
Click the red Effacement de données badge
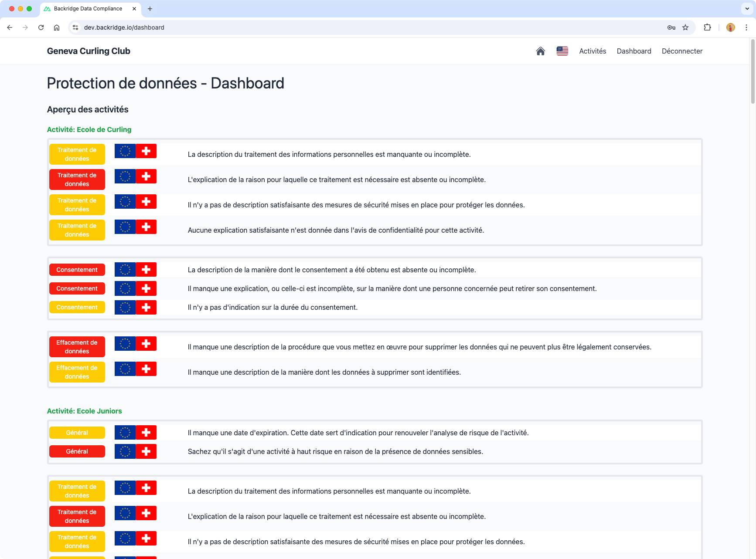pos(77,347)
